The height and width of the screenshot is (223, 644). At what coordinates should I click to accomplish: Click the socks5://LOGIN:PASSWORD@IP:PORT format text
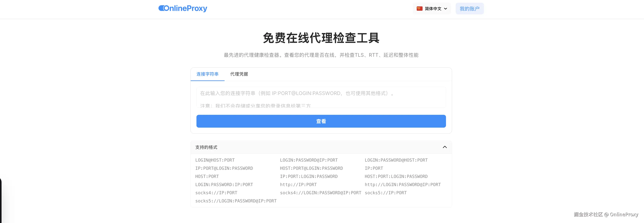(236, 201)
